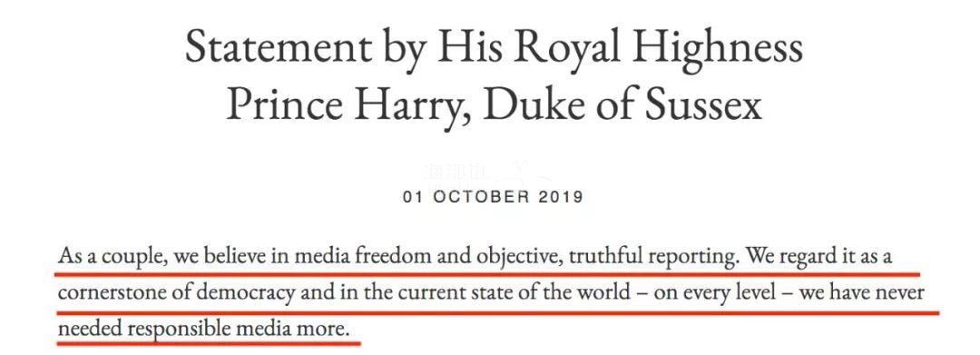Click the phrase "on every level"
This screenshot has height=355, width=980.
pos(710,294)
